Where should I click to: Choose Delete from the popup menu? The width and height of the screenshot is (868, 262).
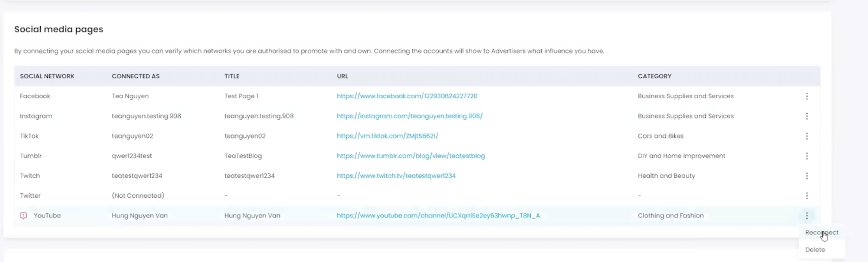click(x=815, y=250)
